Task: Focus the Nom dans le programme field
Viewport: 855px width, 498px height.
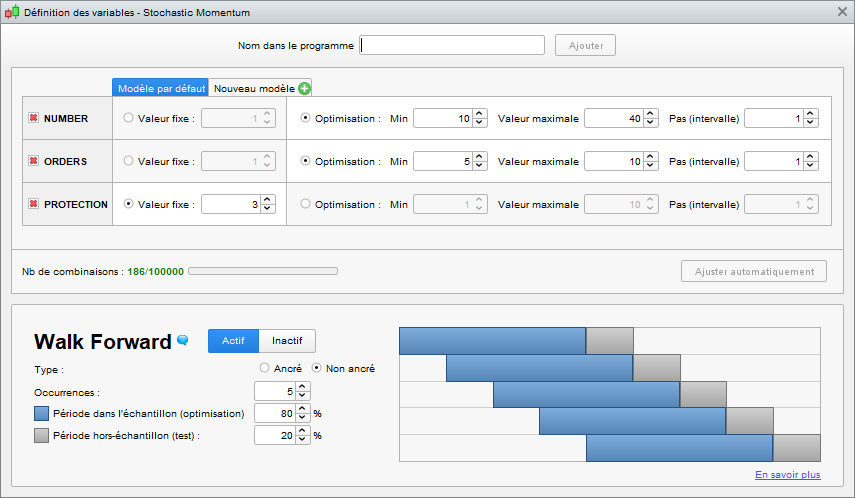Action: (x=452, y=45)
